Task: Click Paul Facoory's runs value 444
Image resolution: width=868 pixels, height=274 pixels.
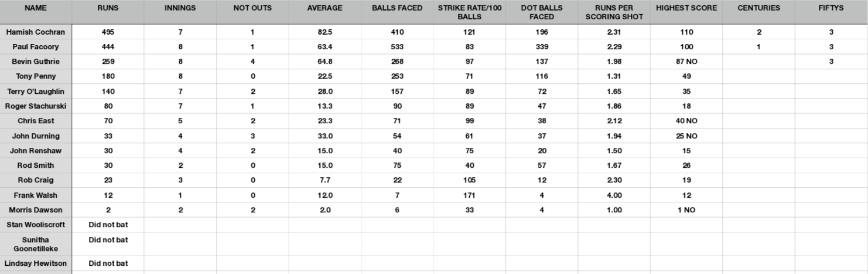Action: pos(108,46)
